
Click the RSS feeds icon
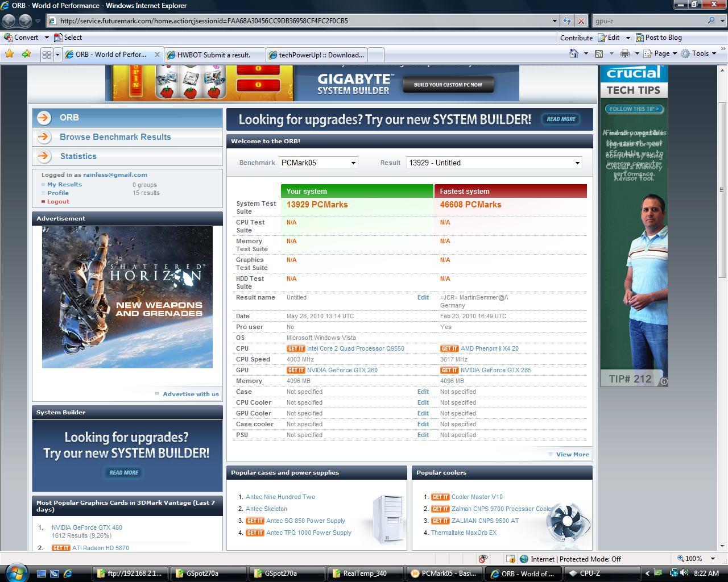599,53
